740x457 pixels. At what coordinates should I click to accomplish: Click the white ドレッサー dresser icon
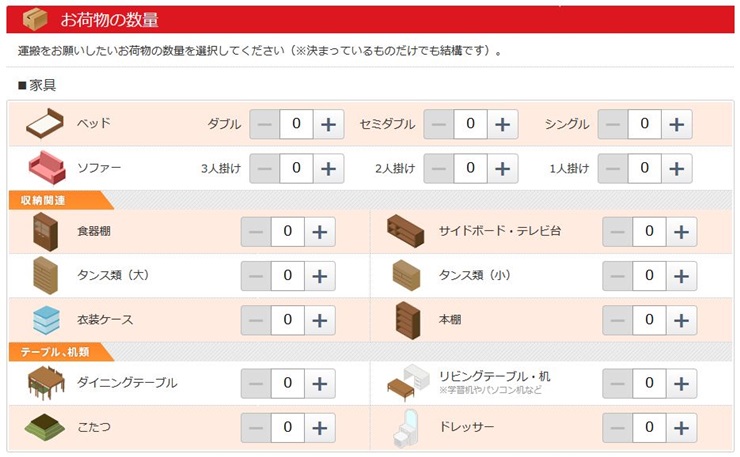click(406, 428)
